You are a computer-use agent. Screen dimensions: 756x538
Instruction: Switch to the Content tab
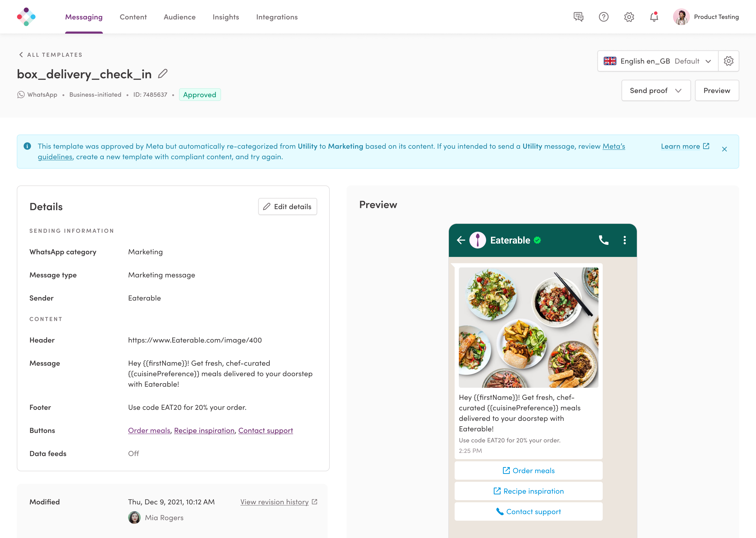[133, 17]
